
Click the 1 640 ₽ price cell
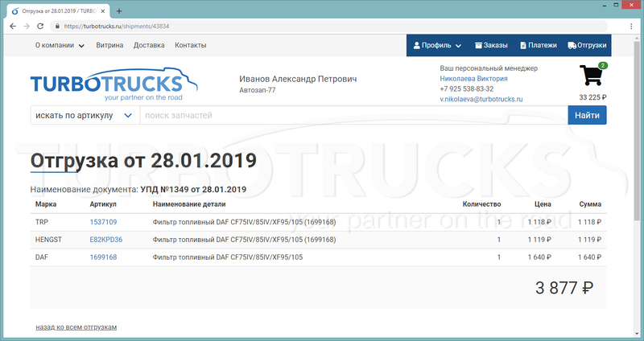(x=539, y=257)
